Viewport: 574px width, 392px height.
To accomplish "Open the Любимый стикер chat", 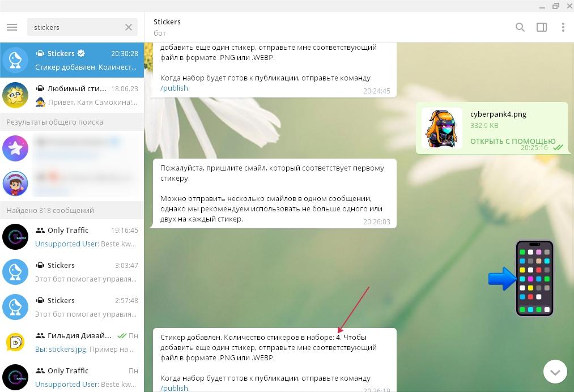I will (x=72, y=95).
